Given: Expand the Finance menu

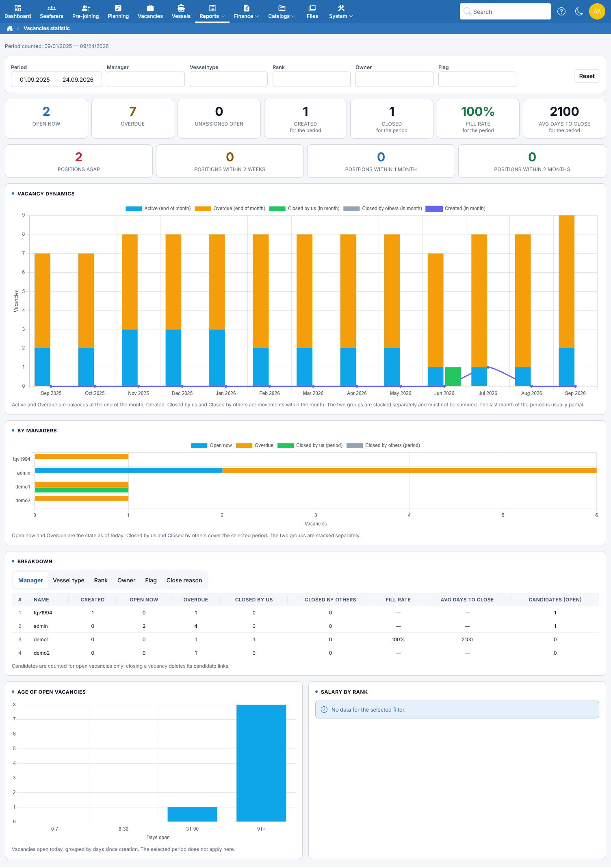Looking at the screenshot, I should (246, 12).
